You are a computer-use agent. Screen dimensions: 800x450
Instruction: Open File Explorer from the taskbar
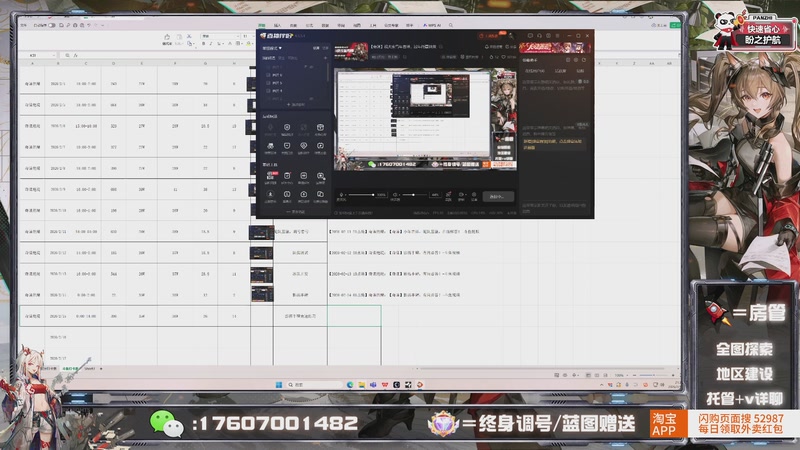coord(361,385)
